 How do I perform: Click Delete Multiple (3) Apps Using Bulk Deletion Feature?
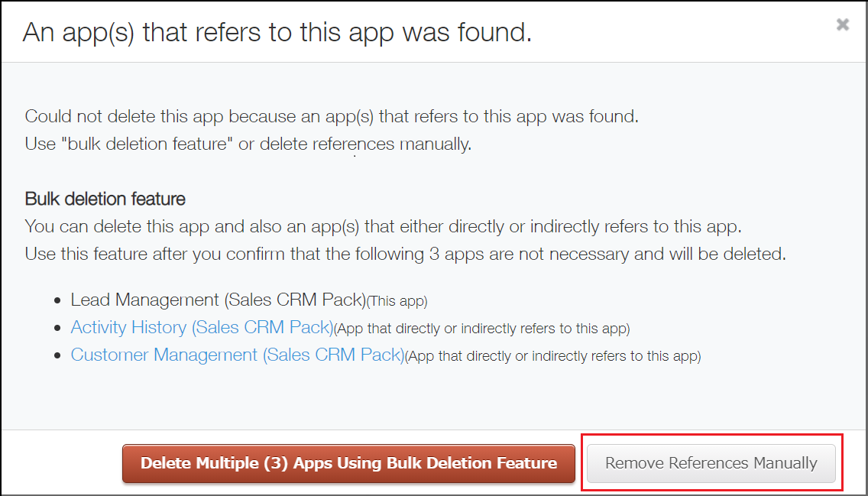pyautogui.click(x=348, y=463)
